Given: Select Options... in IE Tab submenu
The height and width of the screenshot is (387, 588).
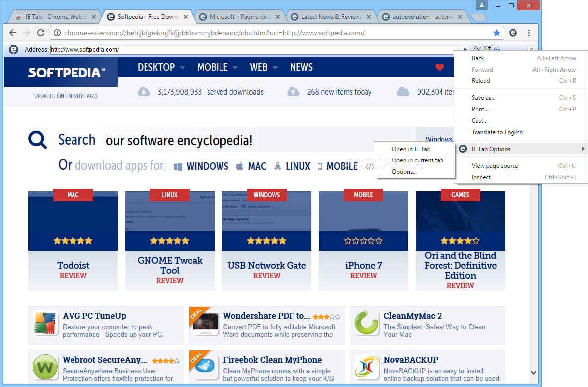Looking at the screenshot, I should click(415, 172).
